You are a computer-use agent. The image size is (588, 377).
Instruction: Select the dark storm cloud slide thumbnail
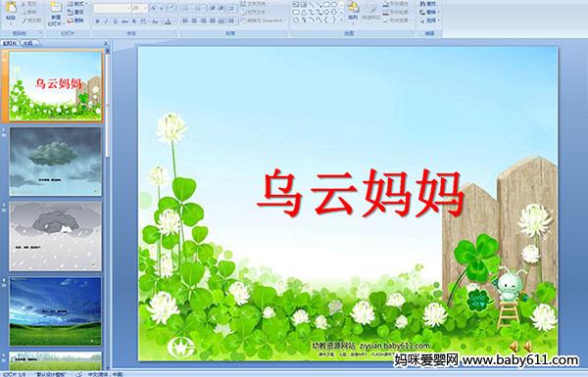56,162
